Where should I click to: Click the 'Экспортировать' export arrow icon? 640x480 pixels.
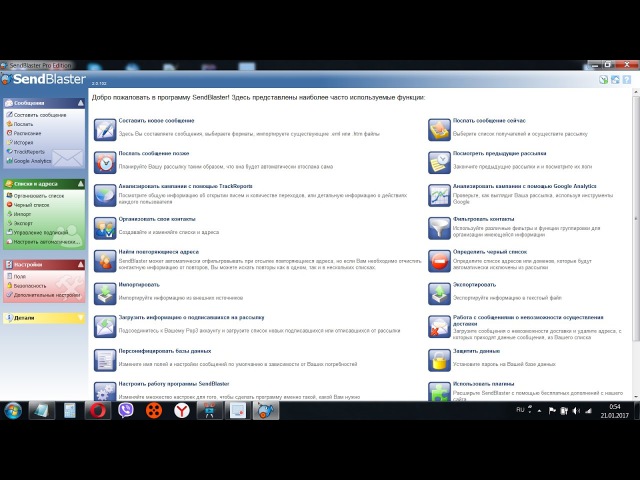tap(439, 293)
